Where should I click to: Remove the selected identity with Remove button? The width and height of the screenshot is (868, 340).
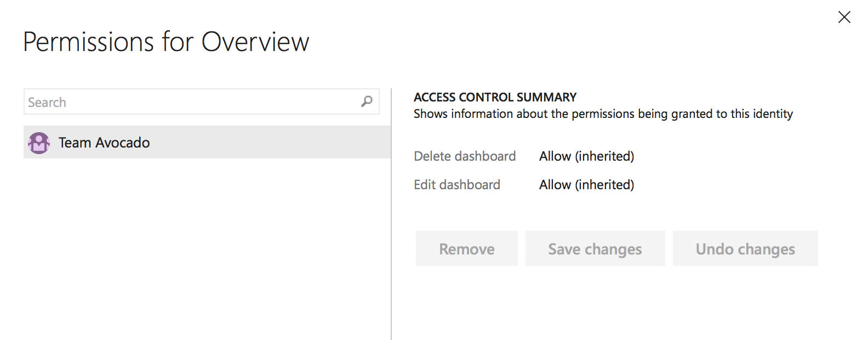(467, 248)
